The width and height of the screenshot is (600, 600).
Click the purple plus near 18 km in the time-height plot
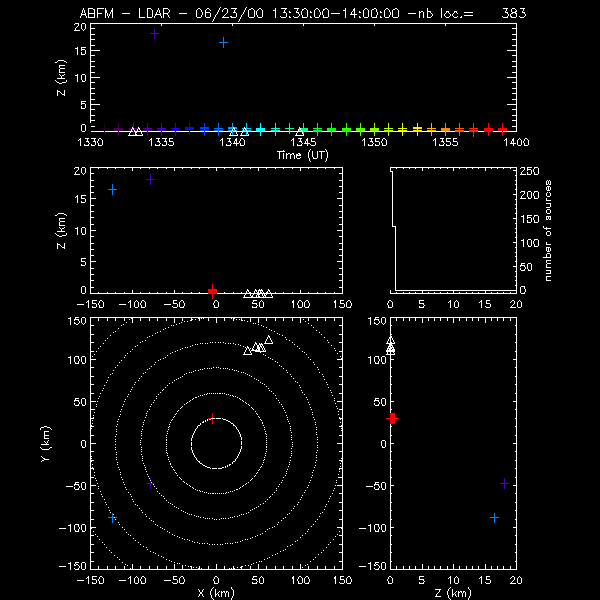coord(154,34)
